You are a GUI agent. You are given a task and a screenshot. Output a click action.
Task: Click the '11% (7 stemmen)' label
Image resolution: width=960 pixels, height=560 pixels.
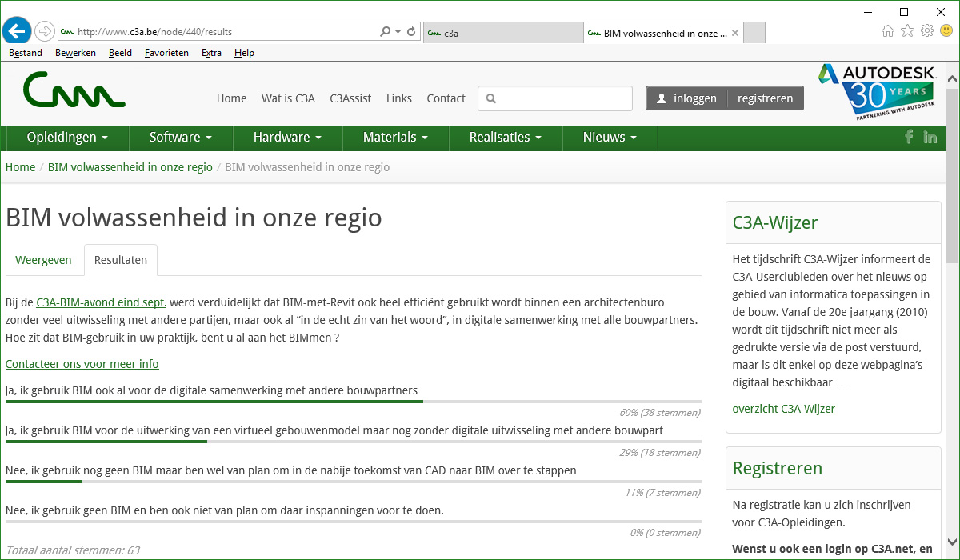click(x=662, y=493)
